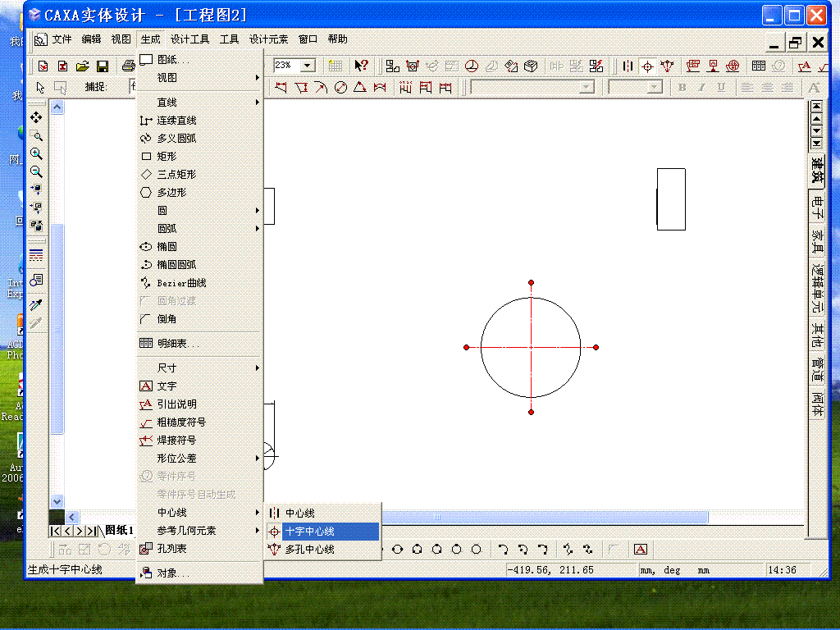The image size is (840, 630).
Task: Open the 文件 menu
Action: (x=62, y=39)
